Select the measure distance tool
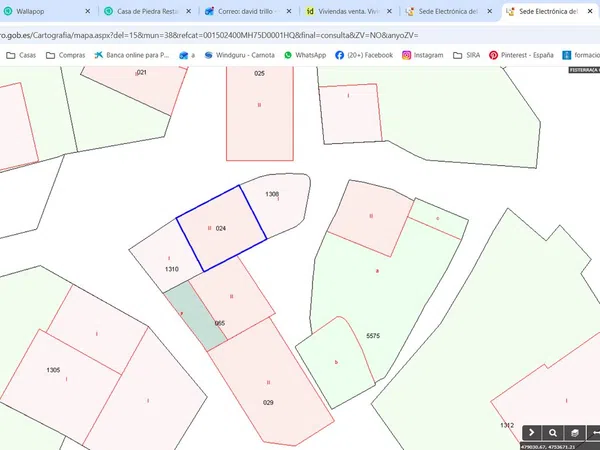 (594, 433)
